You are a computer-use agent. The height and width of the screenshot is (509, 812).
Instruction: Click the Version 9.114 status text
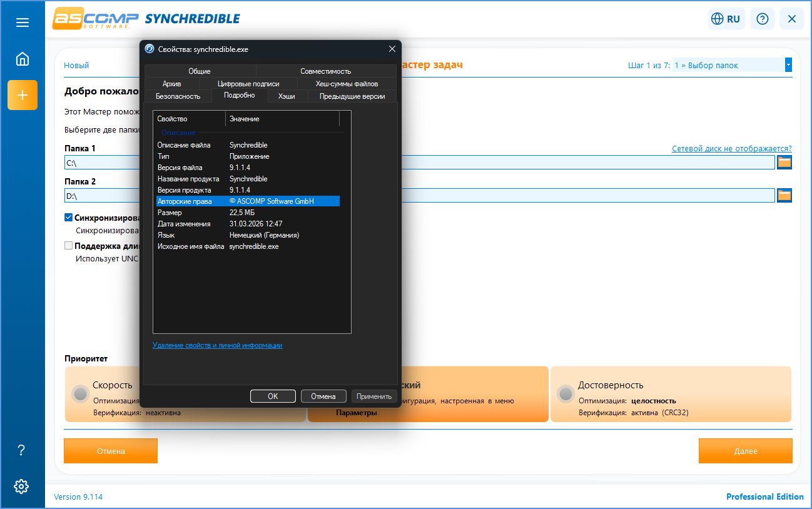(x=78, y=497)
